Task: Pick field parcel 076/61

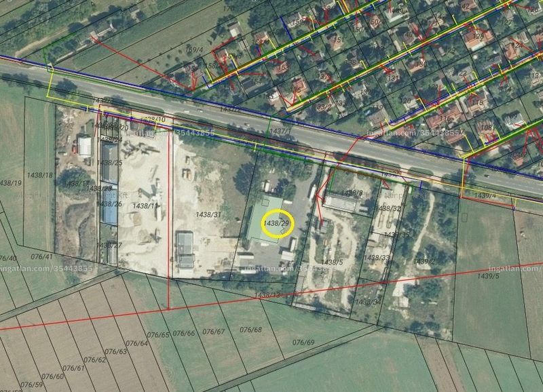Action: [x=74, y=368]
